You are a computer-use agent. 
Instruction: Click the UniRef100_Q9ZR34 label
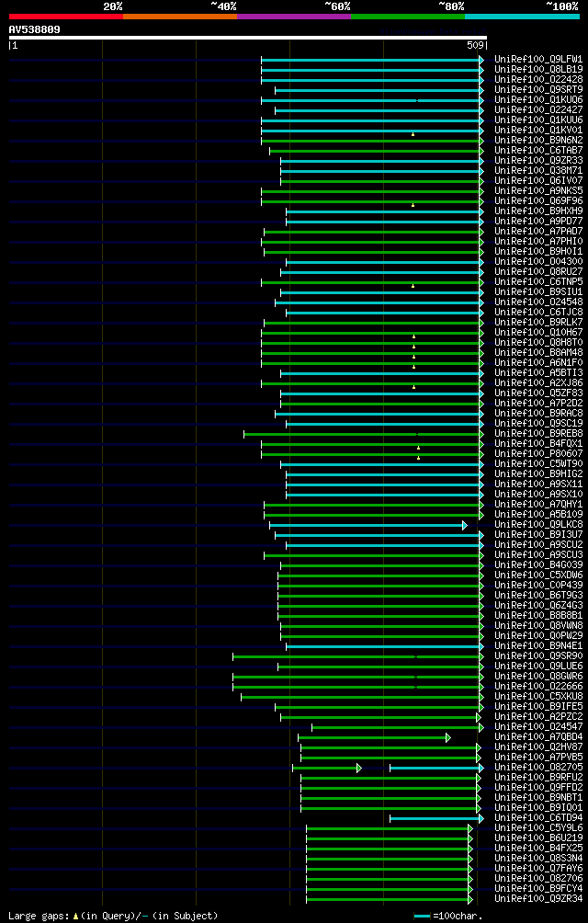point(538,897)
